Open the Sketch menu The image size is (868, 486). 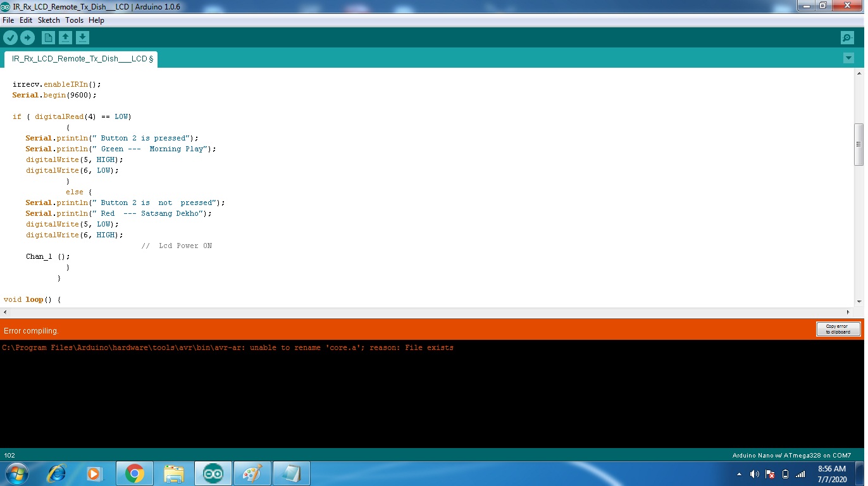[x=49, y=20]
